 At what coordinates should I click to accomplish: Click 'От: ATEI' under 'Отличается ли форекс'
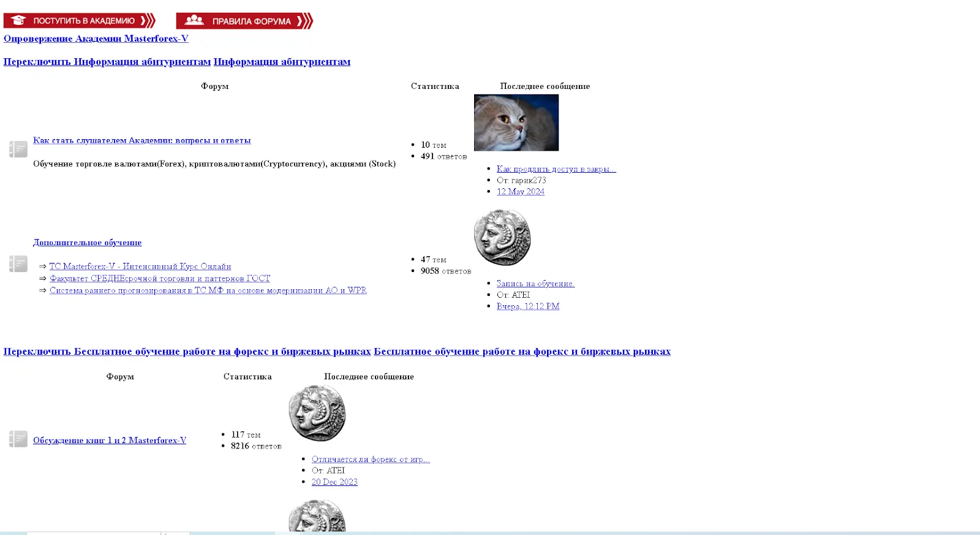328,471
